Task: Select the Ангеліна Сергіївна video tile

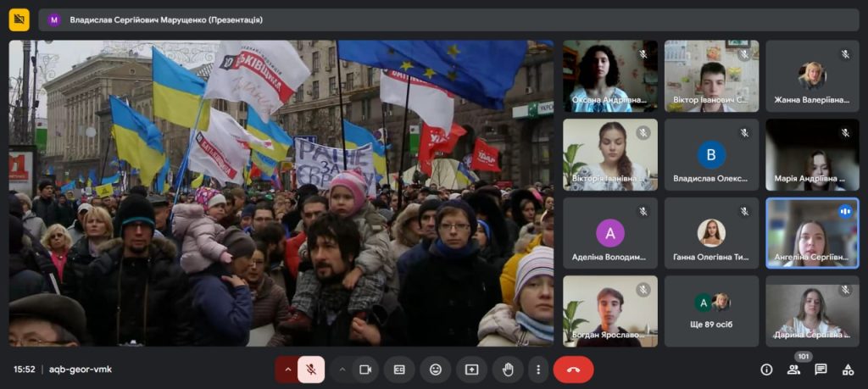Action: (x=812, y=232)
